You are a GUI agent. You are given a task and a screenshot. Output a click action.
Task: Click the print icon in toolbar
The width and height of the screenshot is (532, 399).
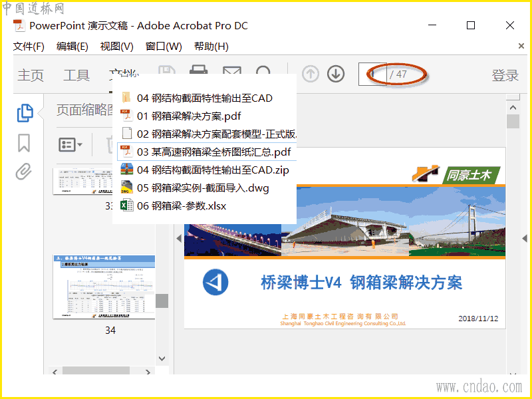click(x=198, y=70)
